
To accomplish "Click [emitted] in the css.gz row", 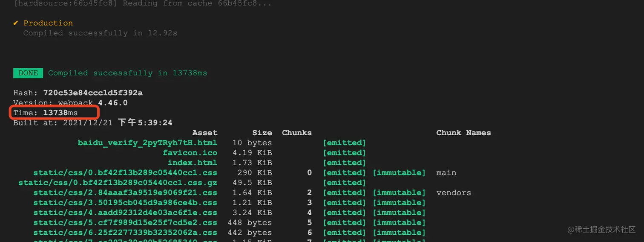I will pyautogui.click(x=344, y=183).
